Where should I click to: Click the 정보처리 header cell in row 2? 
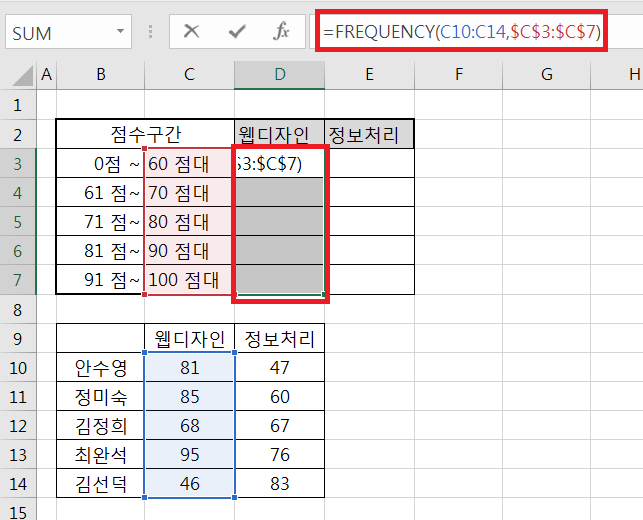369,134
